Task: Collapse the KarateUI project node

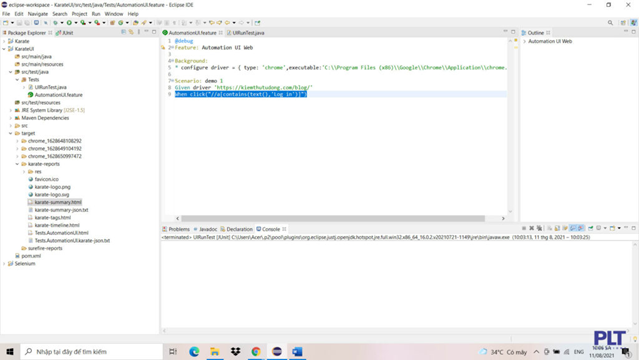Action: [4, 49]
